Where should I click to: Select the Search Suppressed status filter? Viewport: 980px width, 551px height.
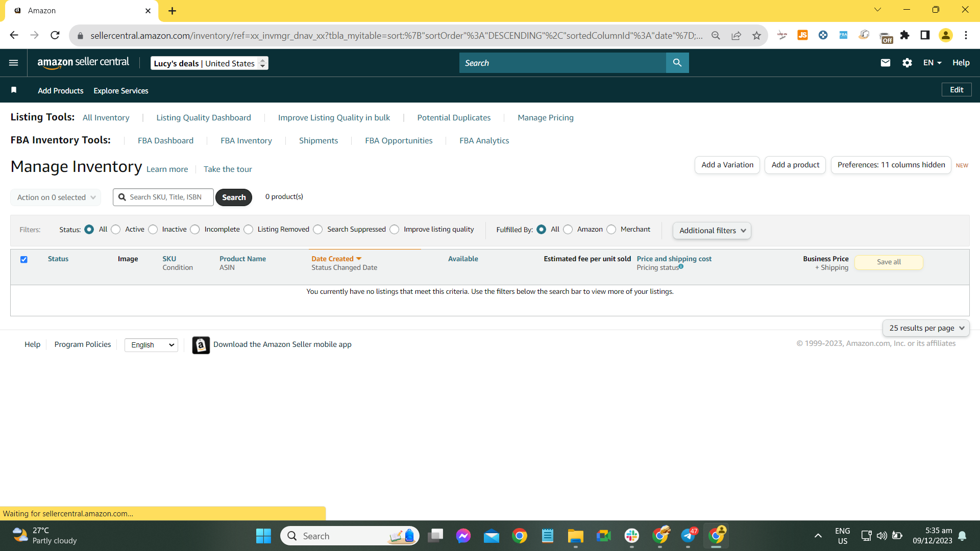click(x=318, y=230)
